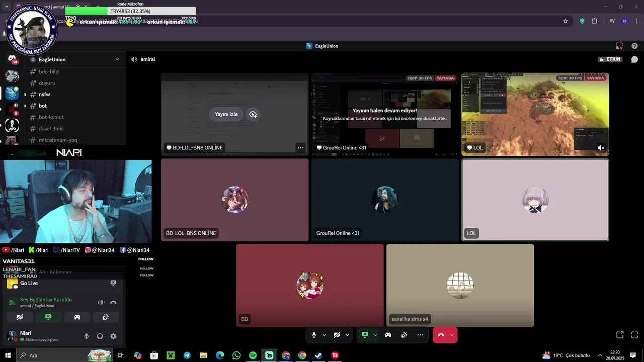The height and width of the screenshot is (362, 644).
Task: Open soundboard in voice connection panel
Action: [x=106, y=317]
